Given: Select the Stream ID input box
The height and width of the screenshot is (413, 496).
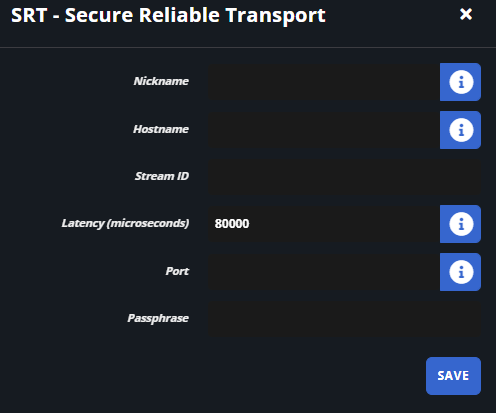Looking at the screenshot, I should pyautogui.click(x=345, y=177).
